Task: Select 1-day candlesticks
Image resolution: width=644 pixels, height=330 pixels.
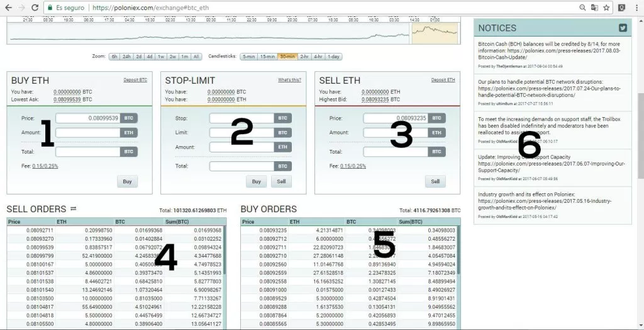Action: (x=333, y=57)
